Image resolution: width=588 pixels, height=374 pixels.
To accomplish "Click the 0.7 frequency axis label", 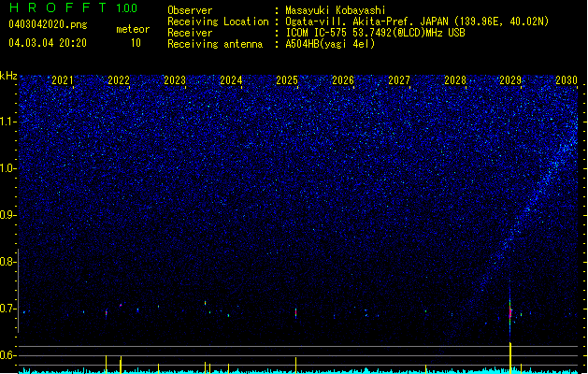I will pos(8,309).
